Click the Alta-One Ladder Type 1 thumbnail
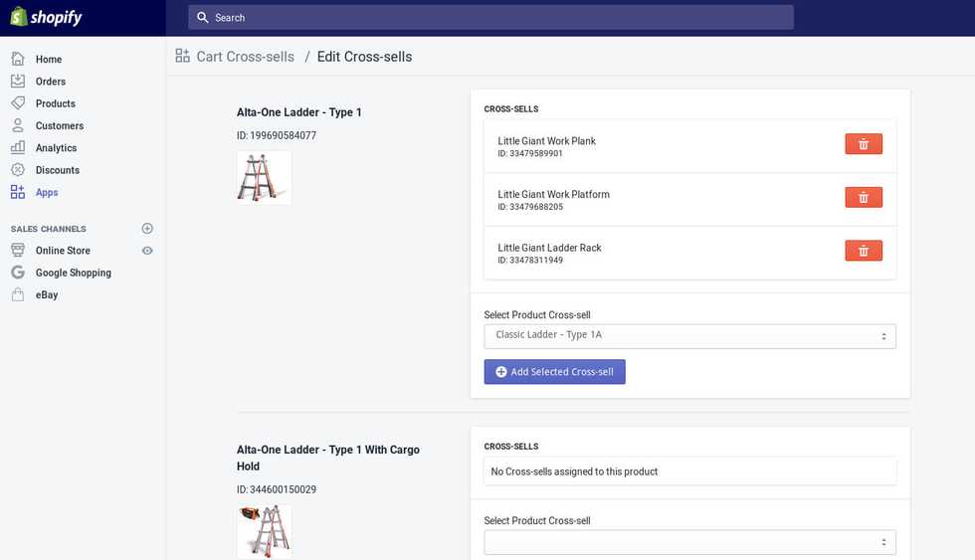This screenshot has width=975, height=560. click(264, 178)
